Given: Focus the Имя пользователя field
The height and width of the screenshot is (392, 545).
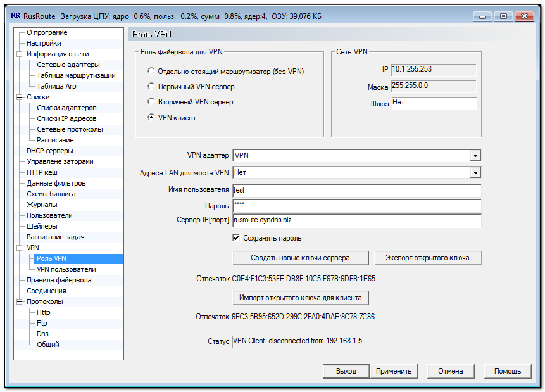Looking at the screenshot, I should click(x=357, y=191).
